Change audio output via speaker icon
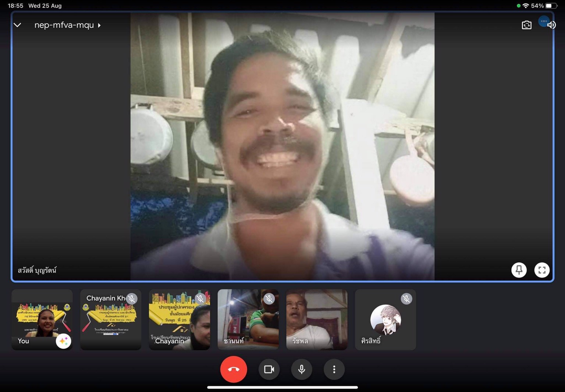565x392 pixels. [x=551, y=25]
